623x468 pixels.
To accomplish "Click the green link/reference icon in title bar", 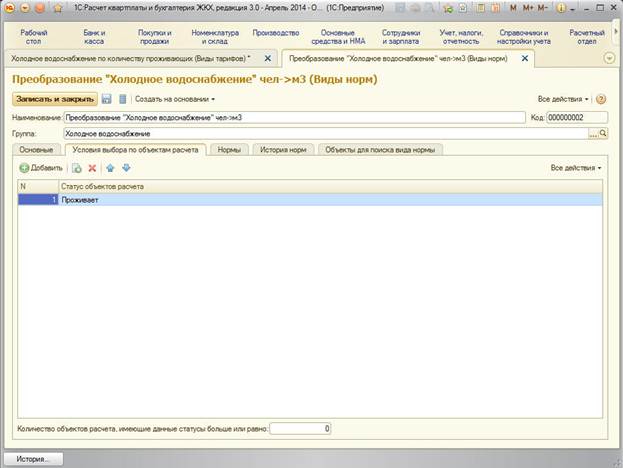I will coord(448,8).
